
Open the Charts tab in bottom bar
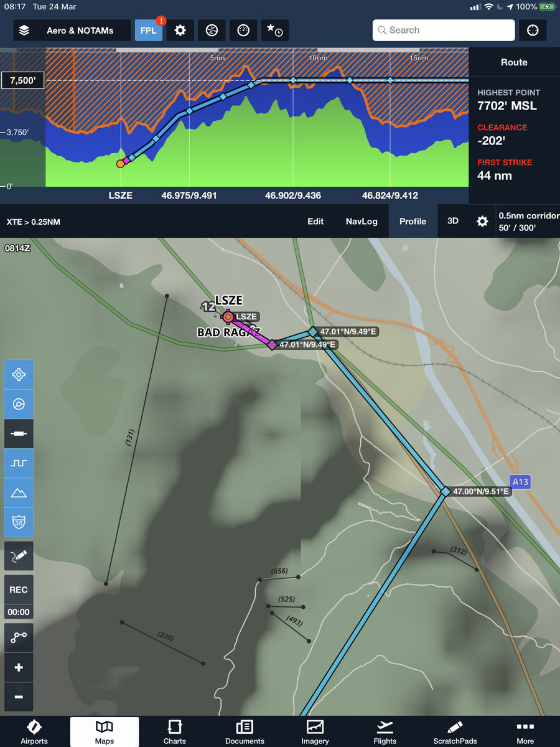(x=175, y=731)
